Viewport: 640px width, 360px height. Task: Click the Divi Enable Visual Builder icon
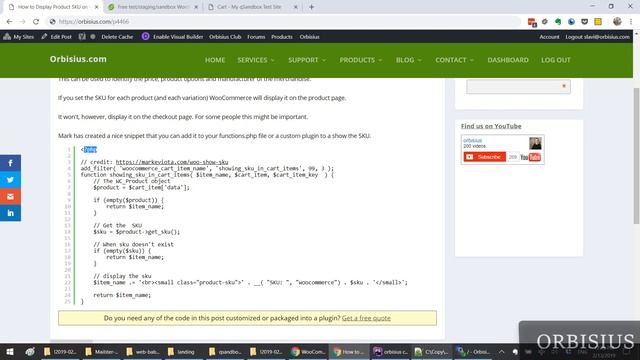pyautogui.click(x=145, y=36)
